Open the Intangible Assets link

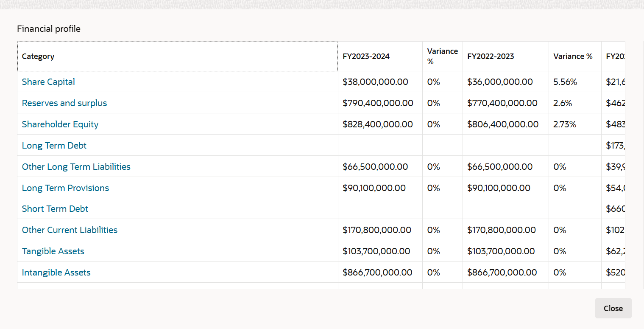tap(56, 273)
